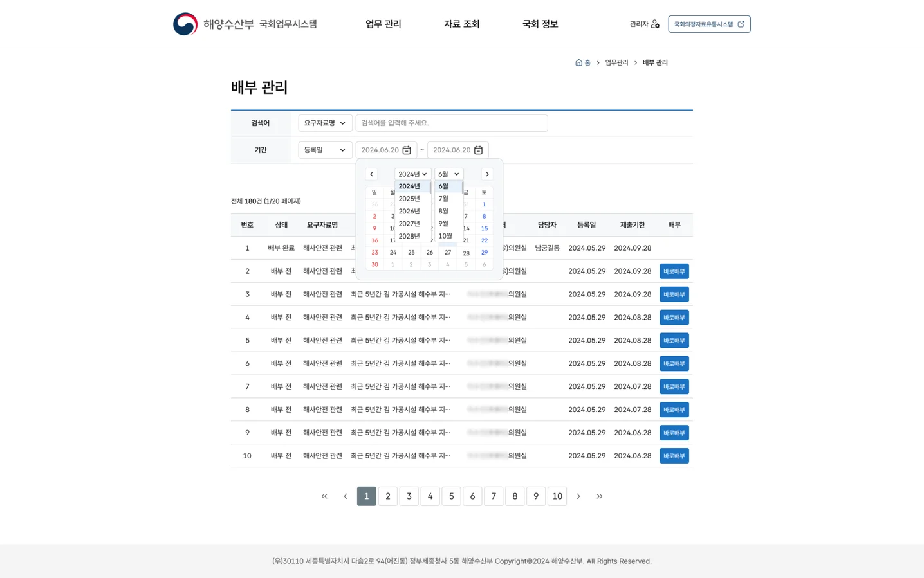Image resolution: width=924 pixels, height=578 pixels.
Task: Click 바로배부 button in row 3
Action: tap(674, 294)
